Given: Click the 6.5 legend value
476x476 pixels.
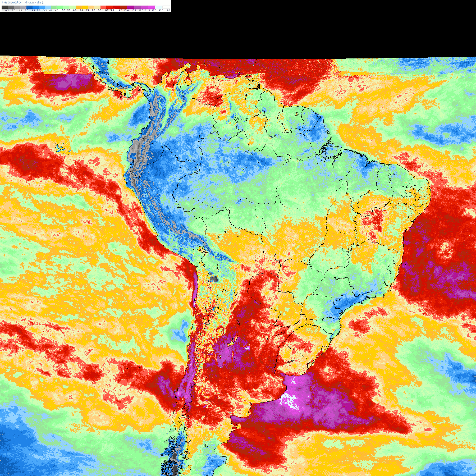Looking at the screenshot, I should 81,10.
